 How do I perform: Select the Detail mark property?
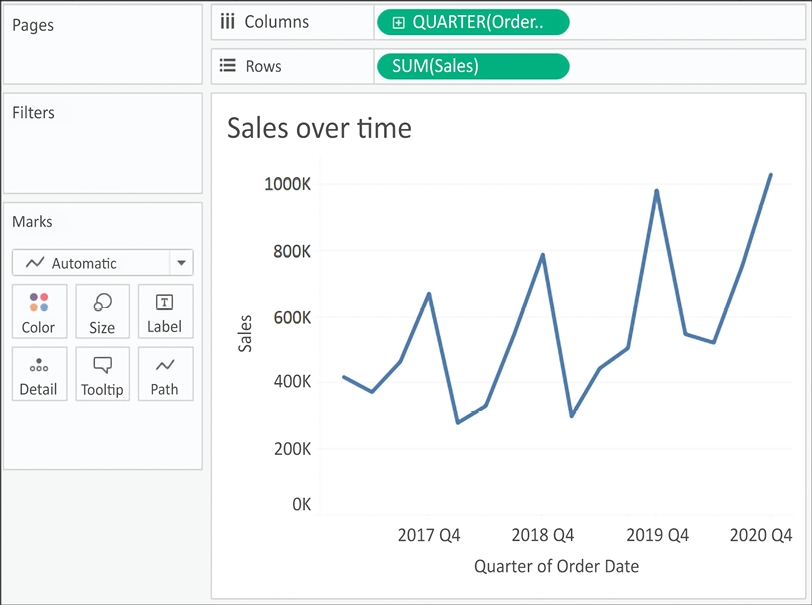[39, 374]
